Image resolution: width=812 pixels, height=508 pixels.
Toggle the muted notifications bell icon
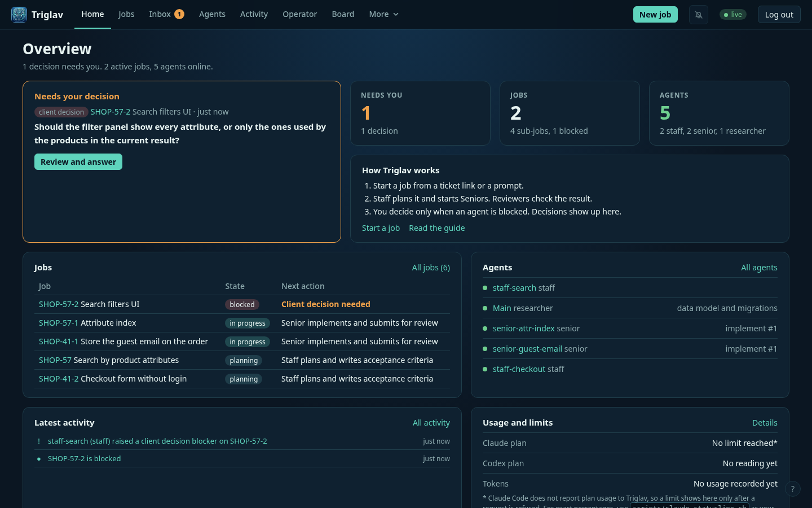click(699, 15)
